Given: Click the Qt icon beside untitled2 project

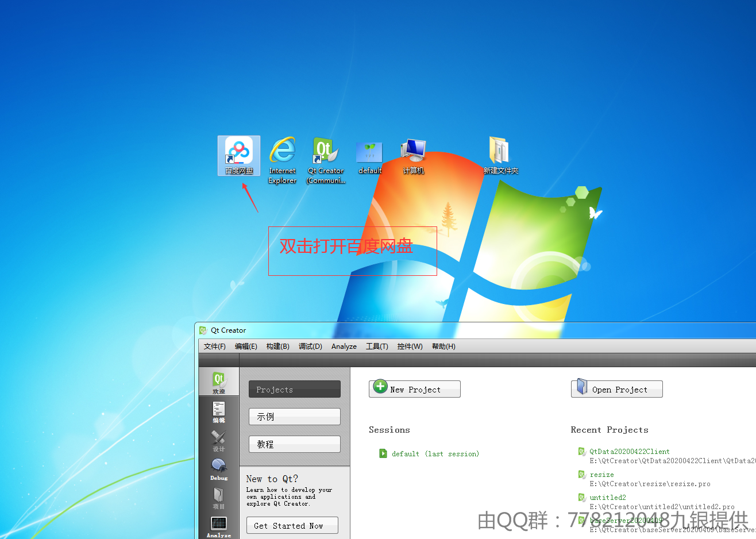Looking at the screenshot, I should pyautogui.click(x=582, y=498).
